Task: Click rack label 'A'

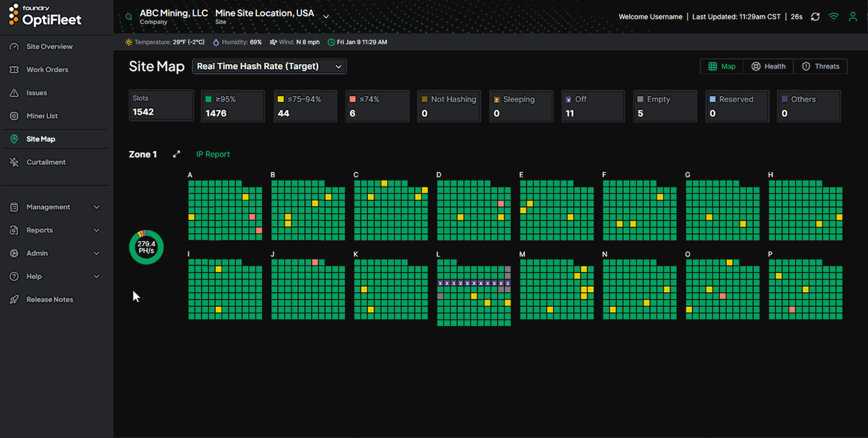Action: [x=190, y=175]
